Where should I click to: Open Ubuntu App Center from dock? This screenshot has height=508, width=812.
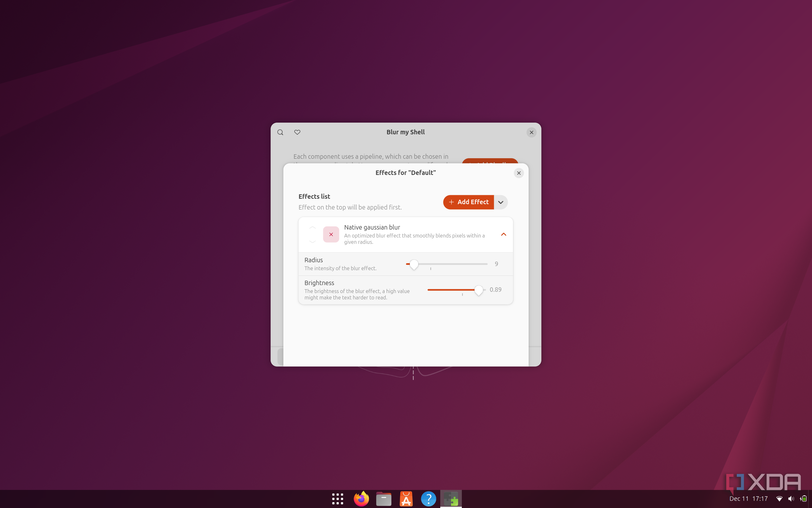pos(406,499)
